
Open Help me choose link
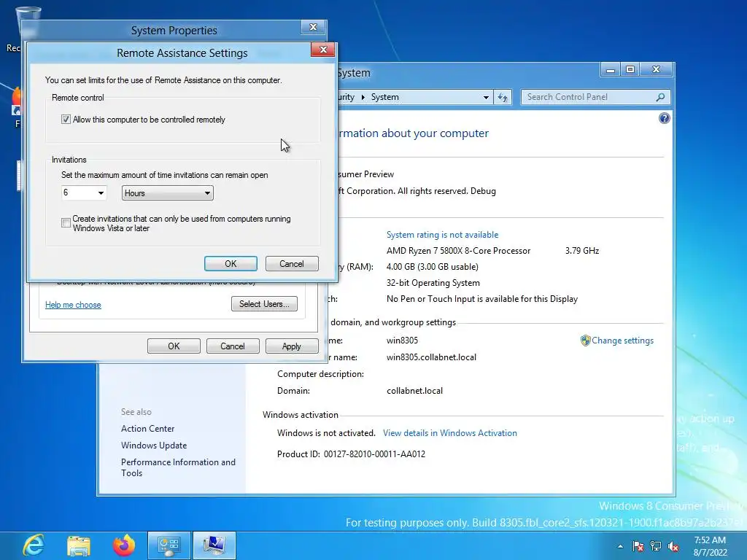[73, 305]
